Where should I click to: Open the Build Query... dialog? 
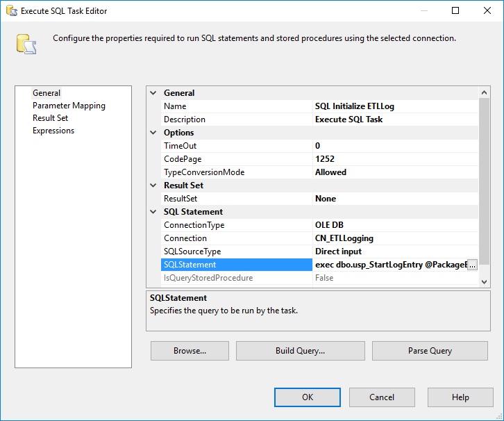pos(300,351)
